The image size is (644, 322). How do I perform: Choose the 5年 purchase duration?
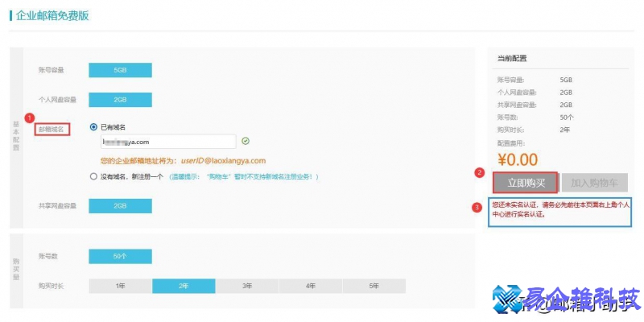[374, 286]
